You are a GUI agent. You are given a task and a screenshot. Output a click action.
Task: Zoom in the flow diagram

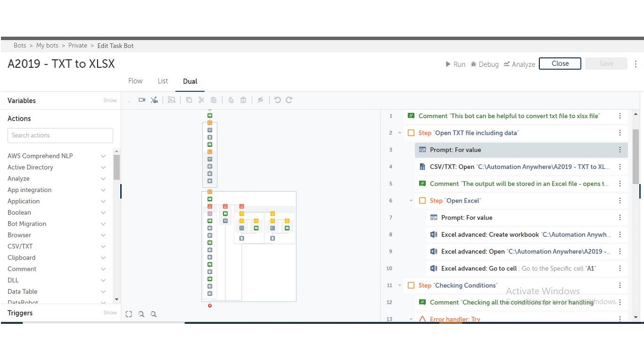pyautogui.click(x=154, y=314)
